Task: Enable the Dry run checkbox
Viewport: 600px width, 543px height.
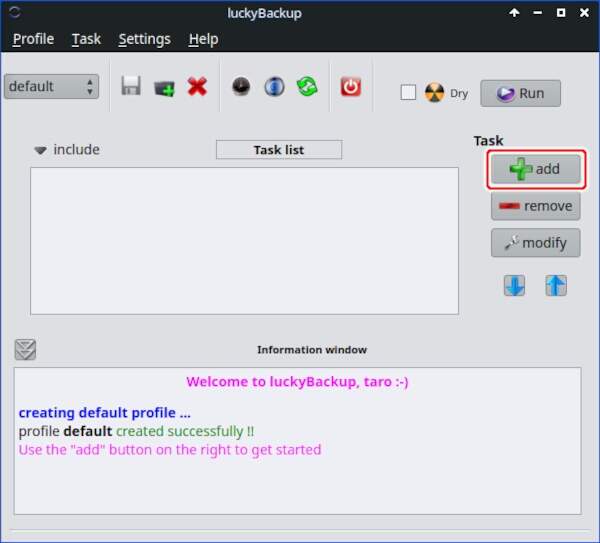Action: coord(408,93)
